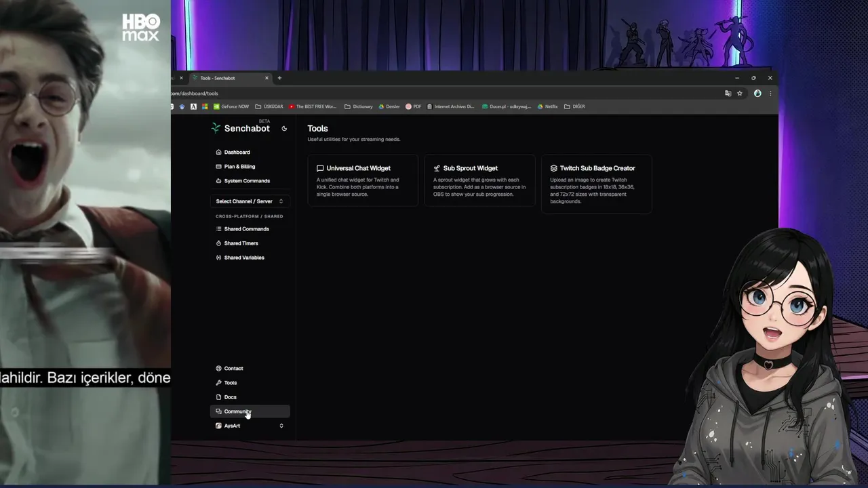Open Dersler bookmark

389,106
